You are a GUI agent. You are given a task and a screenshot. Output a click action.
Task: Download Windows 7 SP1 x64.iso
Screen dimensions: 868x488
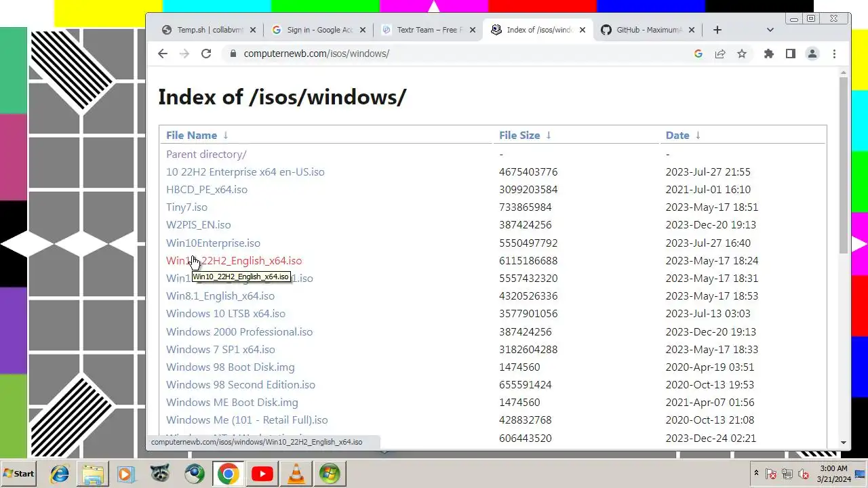coord(220,350)
